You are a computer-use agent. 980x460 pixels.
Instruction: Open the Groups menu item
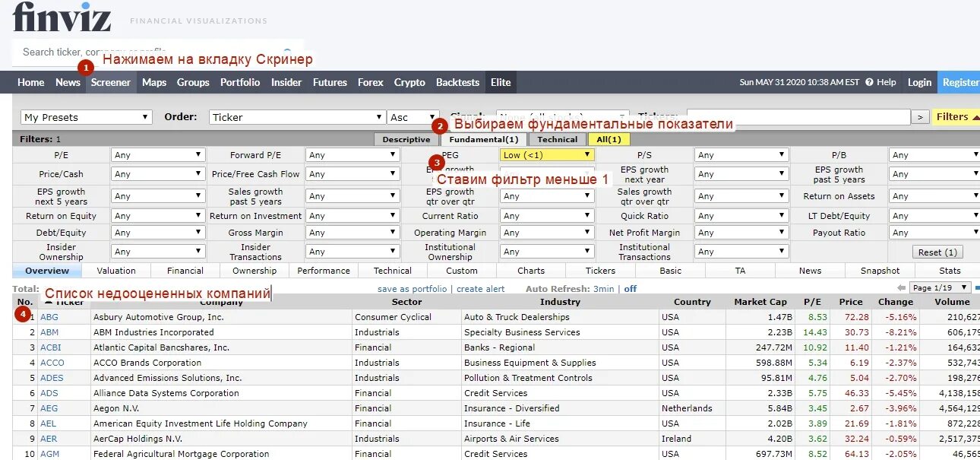click(x=193, y=82)
